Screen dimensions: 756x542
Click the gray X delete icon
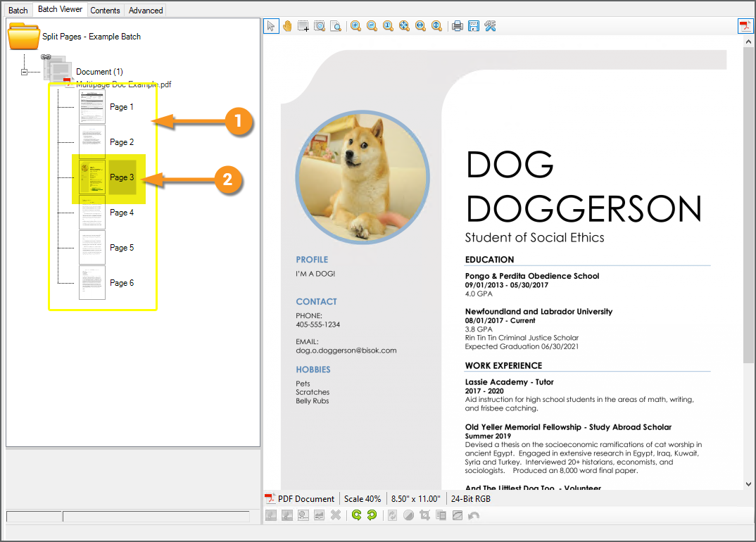[336, 515]
